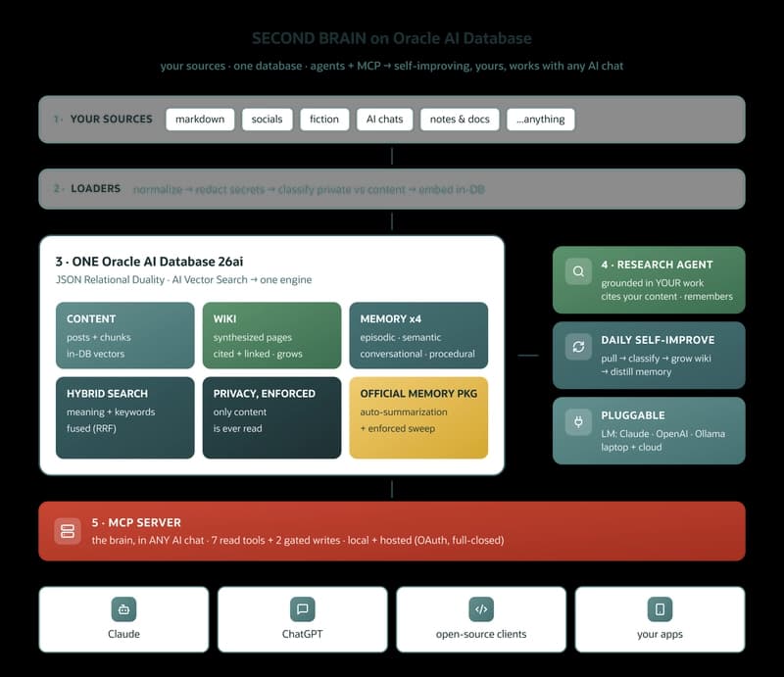Screen dimensions: 784x677
Task: Click the LOADERS label
Action: tap(95, 188)
